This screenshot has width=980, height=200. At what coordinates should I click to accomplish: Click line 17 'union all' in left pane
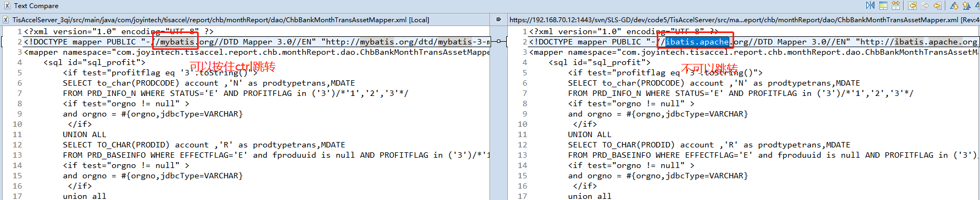(84, 196)
